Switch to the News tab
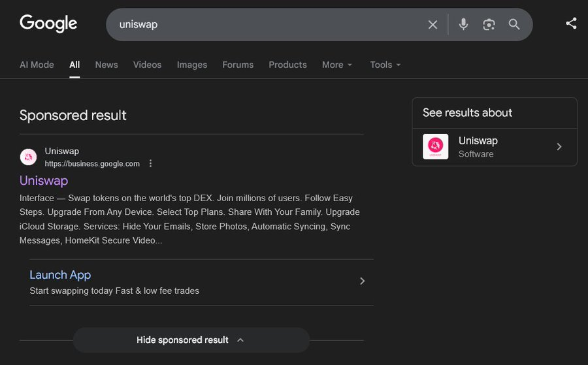The height and width of the screenshot is (365, 588). point(106,65)
